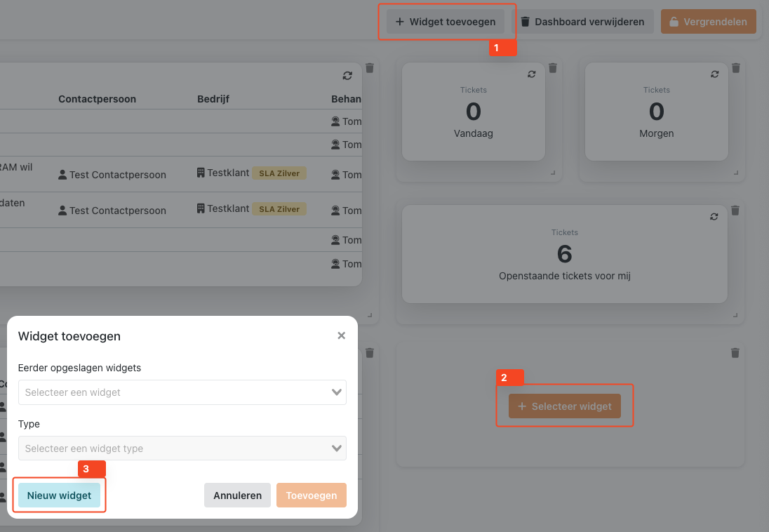
Task: Refresh the Vandaag tickets widget
Action: 531,74
